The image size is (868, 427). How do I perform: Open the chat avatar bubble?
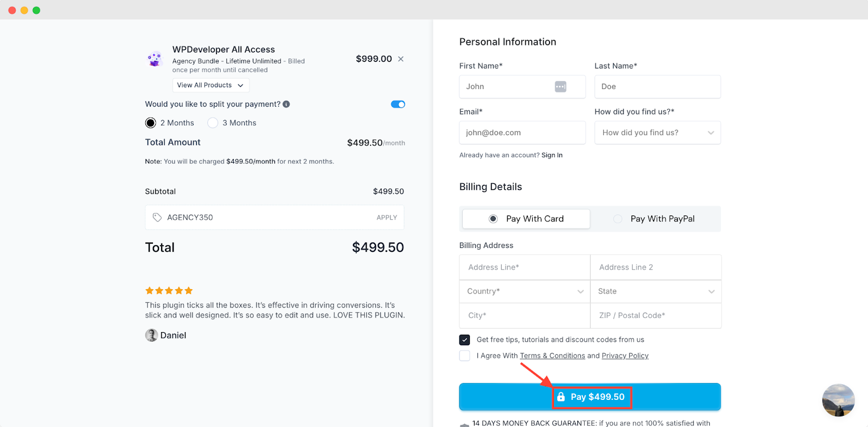pyautogui.click(x=838, y=400)
